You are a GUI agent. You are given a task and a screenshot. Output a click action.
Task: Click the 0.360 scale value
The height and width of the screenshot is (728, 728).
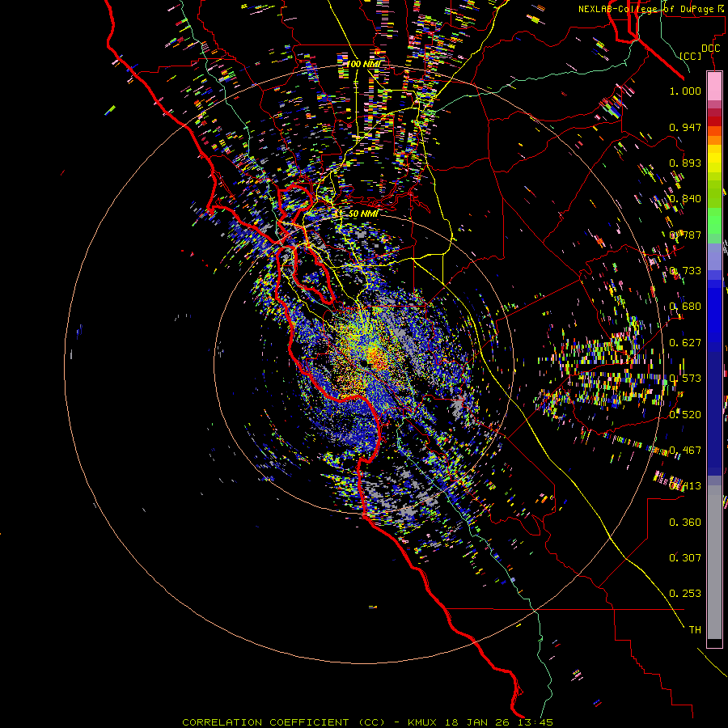tap(685, 523)
